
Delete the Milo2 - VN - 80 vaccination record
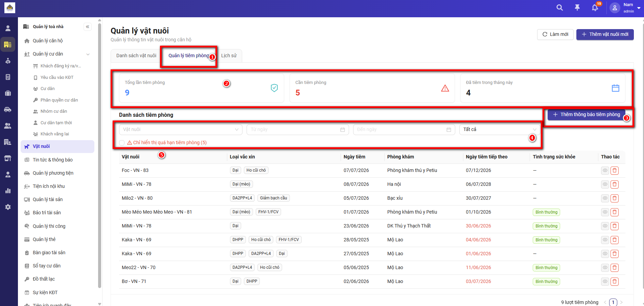[x=615, y=198]
